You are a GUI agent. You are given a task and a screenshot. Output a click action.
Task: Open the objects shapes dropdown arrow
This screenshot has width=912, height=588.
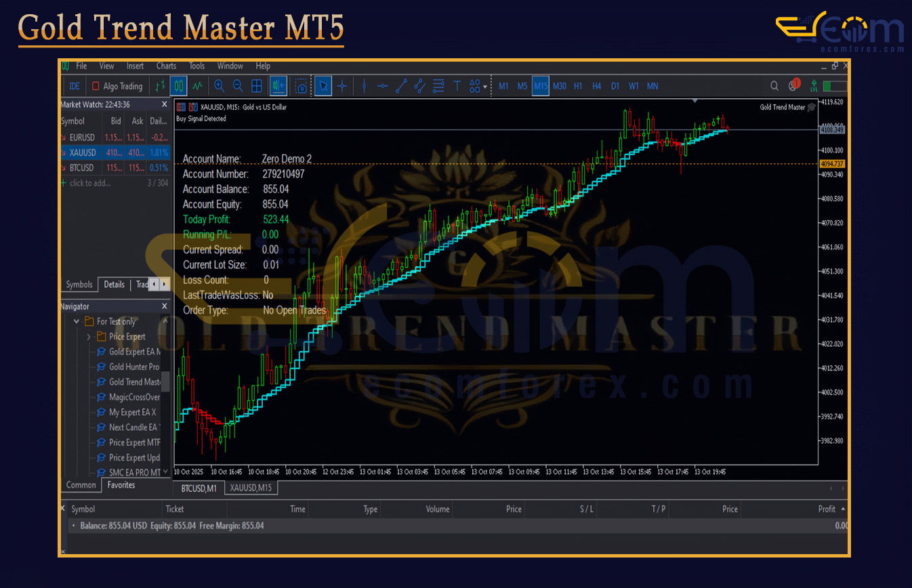[x=486, y=86]
